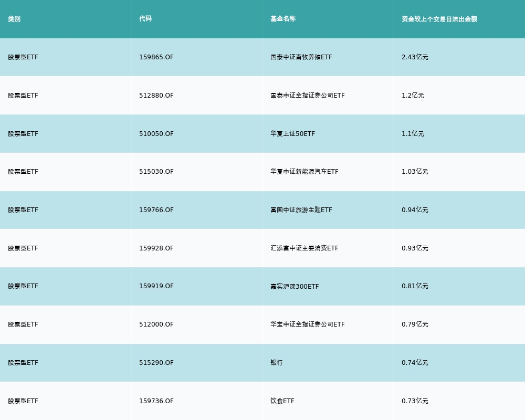Select fund name 饮食ETF
Viewport: 525px width, 420px height.
282,401
